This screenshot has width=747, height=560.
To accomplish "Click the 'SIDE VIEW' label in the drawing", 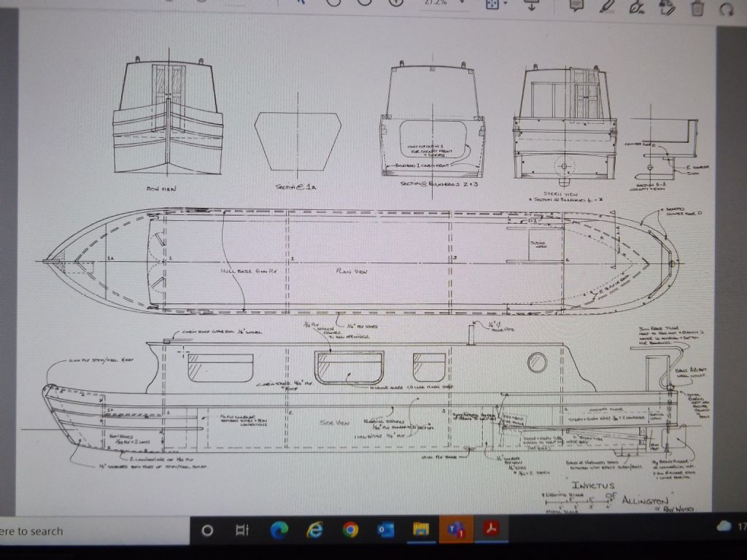I will 334,422.
